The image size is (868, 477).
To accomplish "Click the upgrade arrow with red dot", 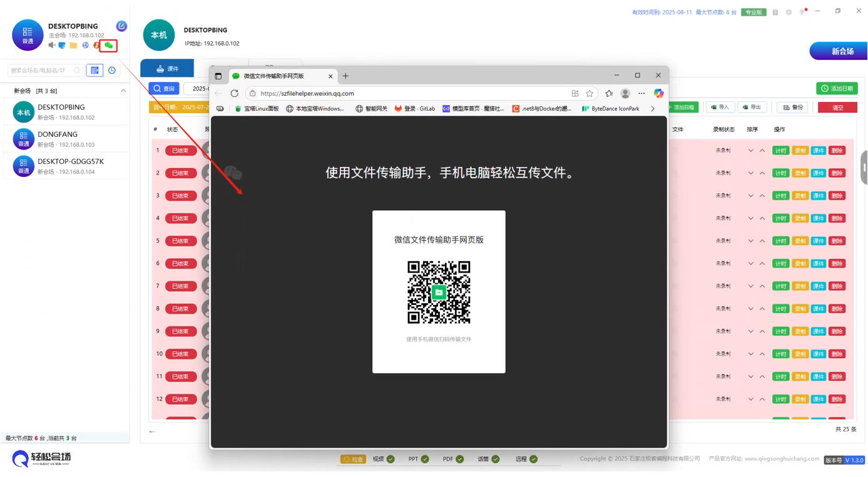I will pos(802,12).
